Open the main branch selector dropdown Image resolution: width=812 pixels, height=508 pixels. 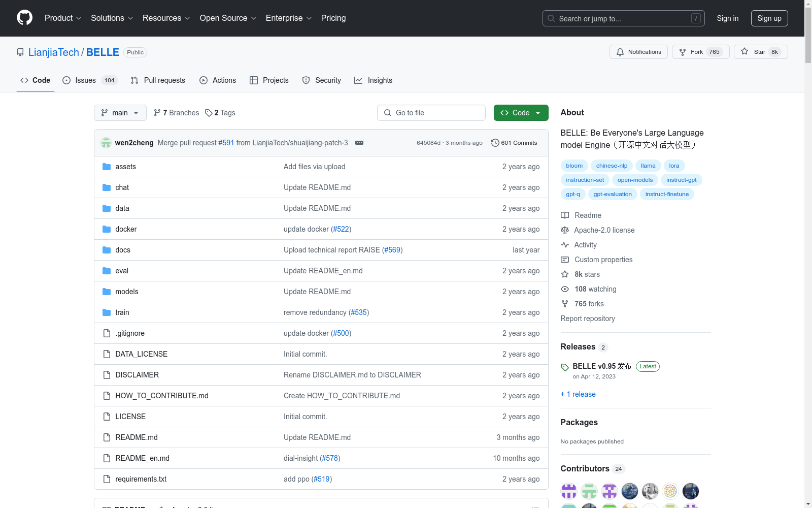click(120, 113)
